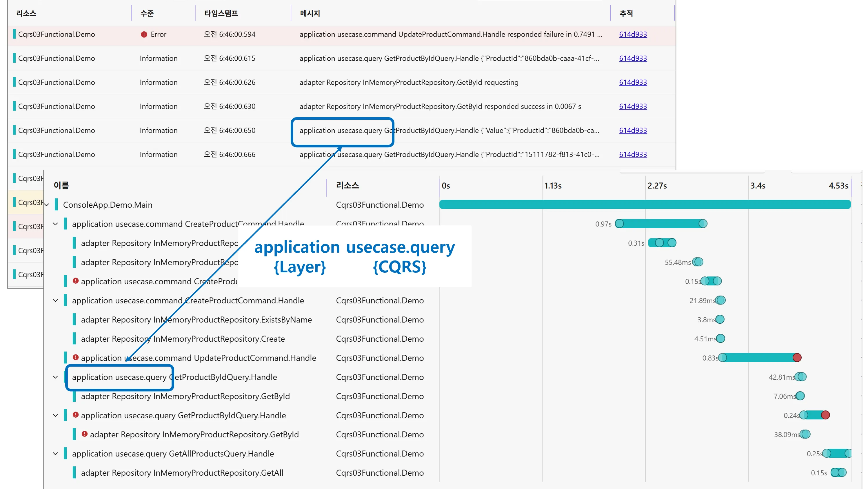868x489 pixels.
Task: Collapse the GetProductByIdQuery.Handle tree node
Action: (x=55, y=377)
